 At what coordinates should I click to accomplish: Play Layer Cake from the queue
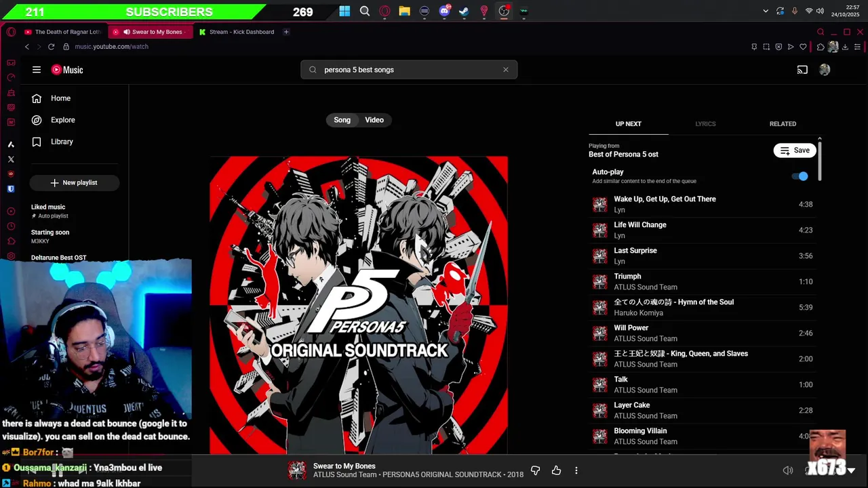tap(703, 410)
